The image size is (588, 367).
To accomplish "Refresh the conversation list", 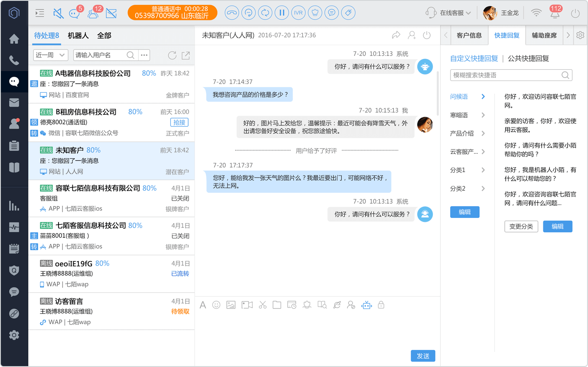I will pos(172,55).
